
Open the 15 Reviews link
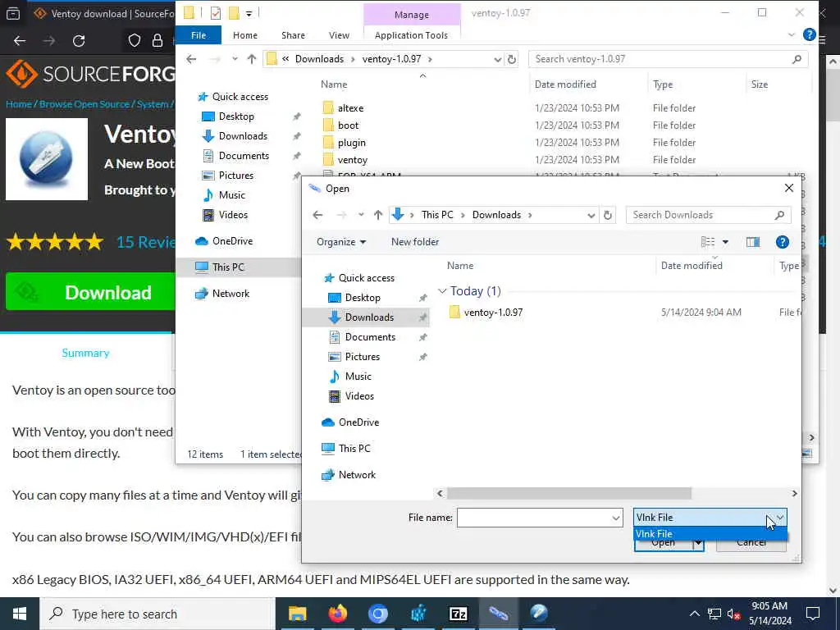146,242
